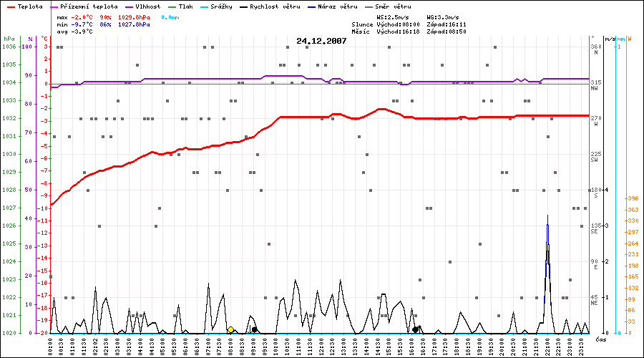Click the 315 NW wind direction label

[596, 85]
